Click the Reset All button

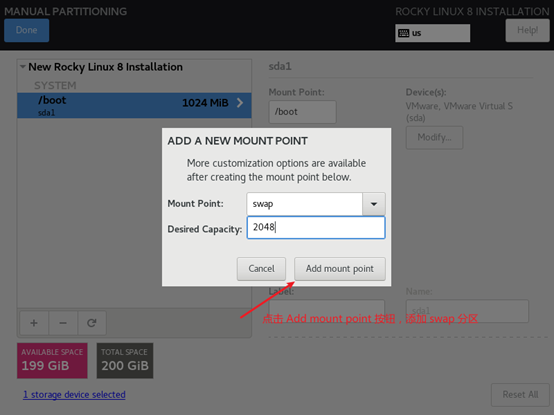click(520, 395)
